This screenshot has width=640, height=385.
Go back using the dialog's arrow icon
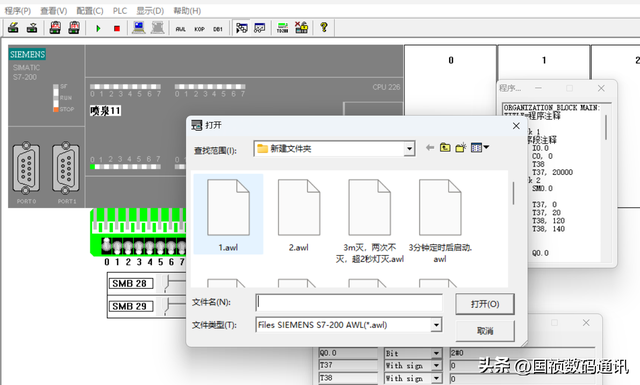click(429, 147)
